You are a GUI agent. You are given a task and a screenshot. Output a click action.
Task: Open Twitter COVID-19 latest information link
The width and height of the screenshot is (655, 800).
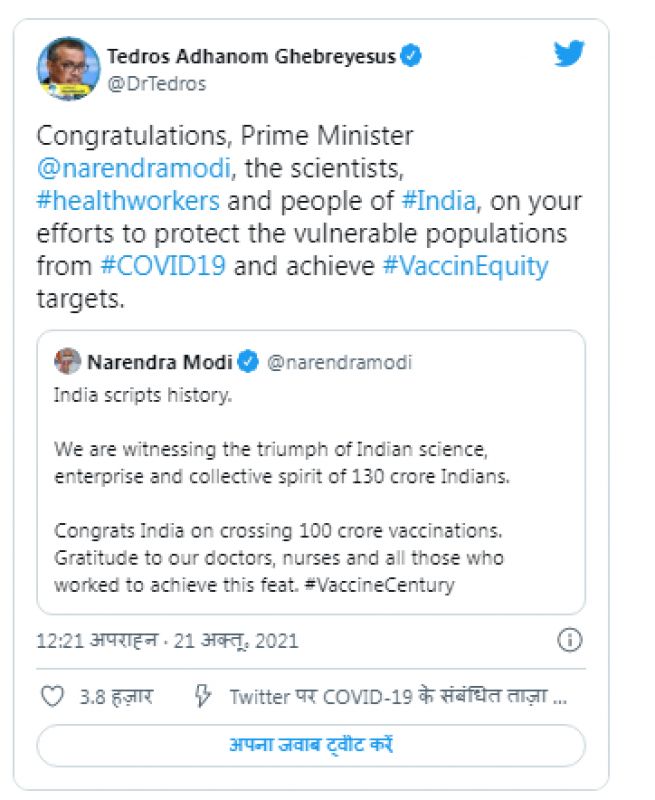[398, 696]
